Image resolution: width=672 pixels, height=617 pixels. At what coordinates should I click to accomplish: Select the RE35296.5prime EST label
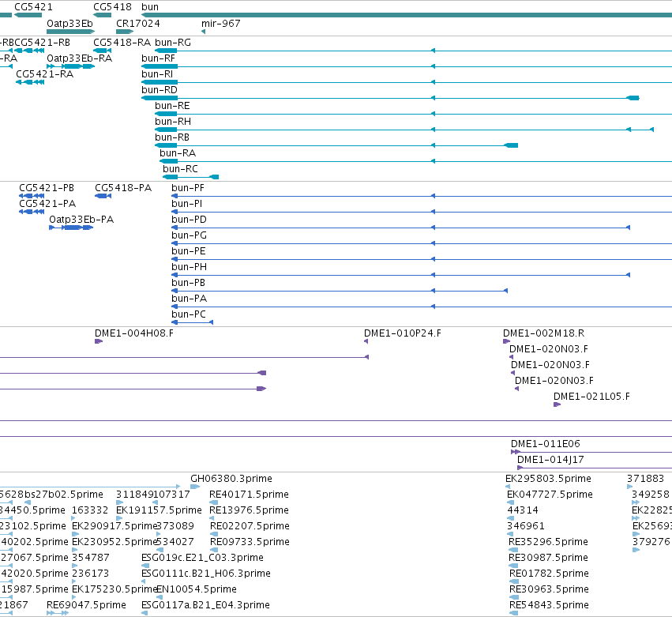tap(548, 542)
